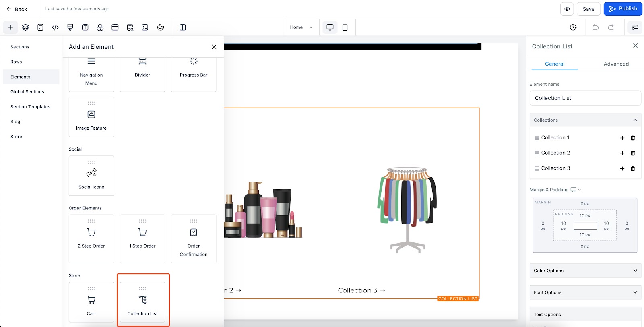The image size is (644, 327).
Task: Select the 1 Step Order element
Action: (x=142, y=239)
